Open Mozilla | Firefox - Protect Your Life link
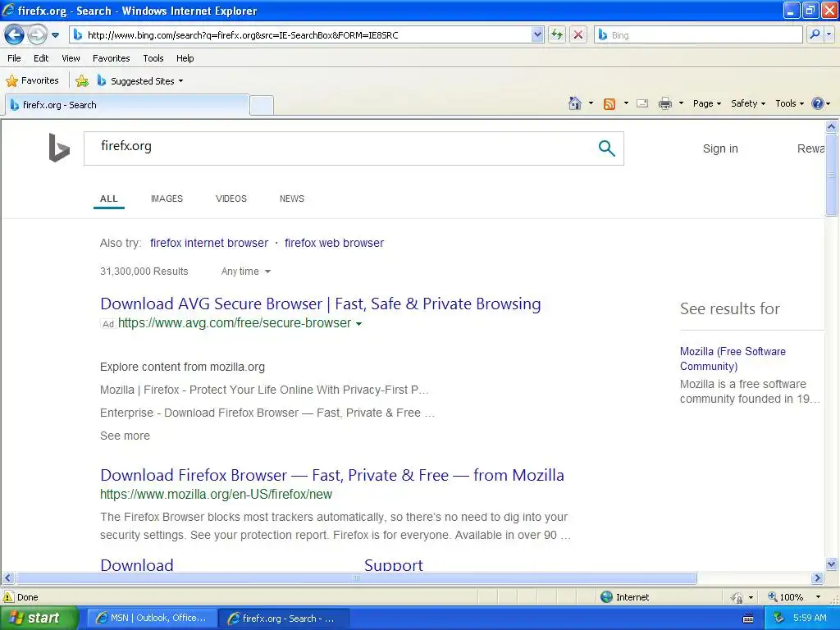This screenshot has height=630, width=840. click(264, 390)
